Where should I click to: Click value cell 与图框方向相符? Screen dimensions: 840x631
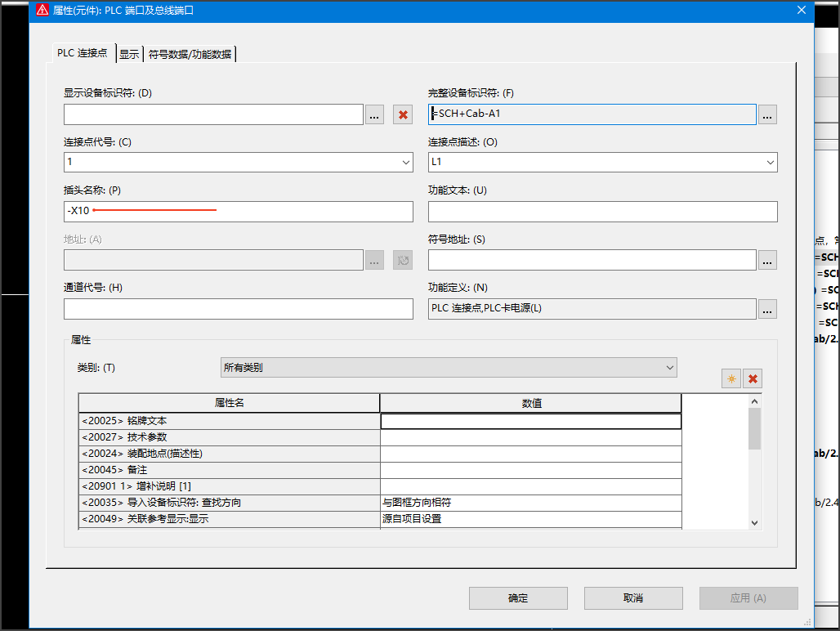click(x=531, y=503)
